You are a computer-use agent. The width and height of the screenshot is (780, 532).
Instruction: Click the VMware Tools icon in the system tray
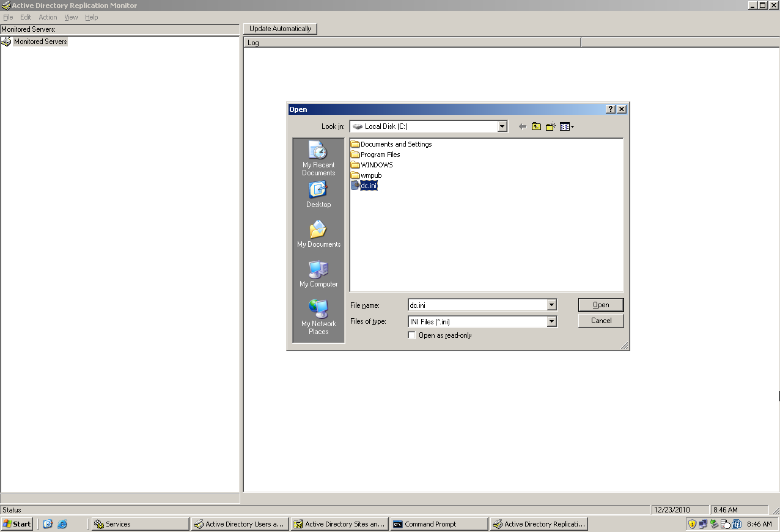pos(736,523)
